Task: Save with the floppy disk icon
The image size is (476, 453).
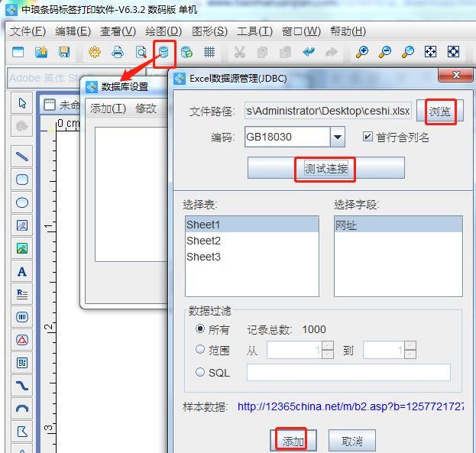Action: [64, 52]
